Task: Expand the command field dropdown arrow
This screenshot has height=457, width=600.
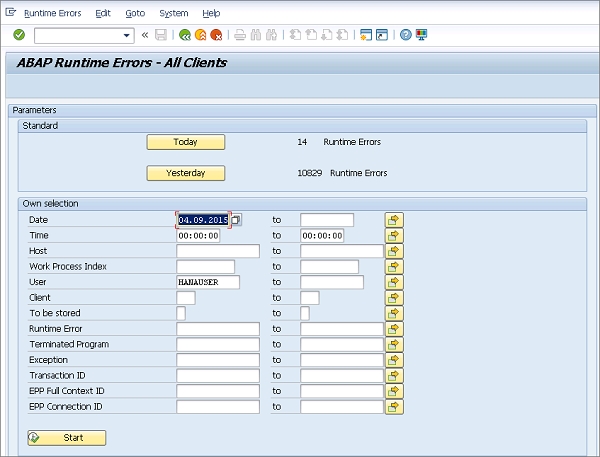Action: coord(127,35)
